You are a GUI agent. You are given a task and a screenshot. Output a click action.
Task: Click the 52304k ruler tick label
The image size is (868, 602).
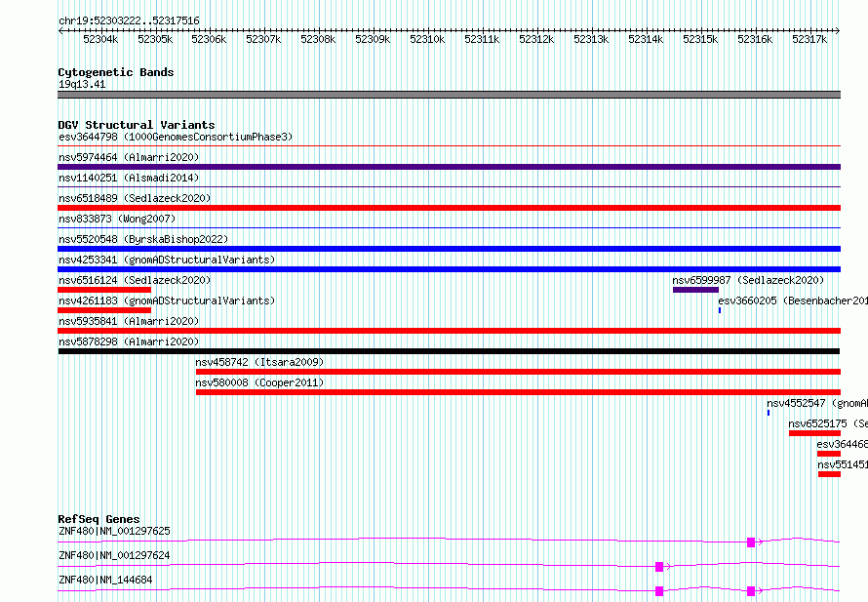100,39
